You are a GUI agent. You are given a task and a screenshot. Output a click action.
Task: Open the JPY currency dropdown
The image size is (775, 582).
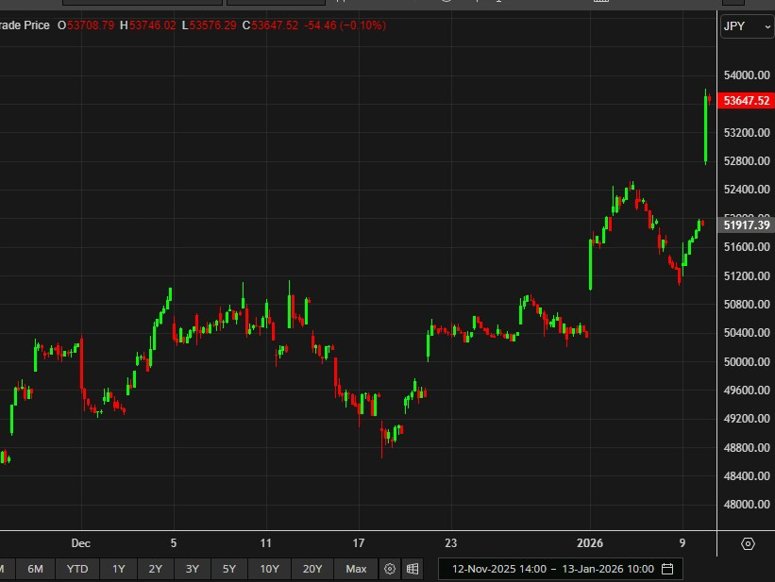coord(747,27)
